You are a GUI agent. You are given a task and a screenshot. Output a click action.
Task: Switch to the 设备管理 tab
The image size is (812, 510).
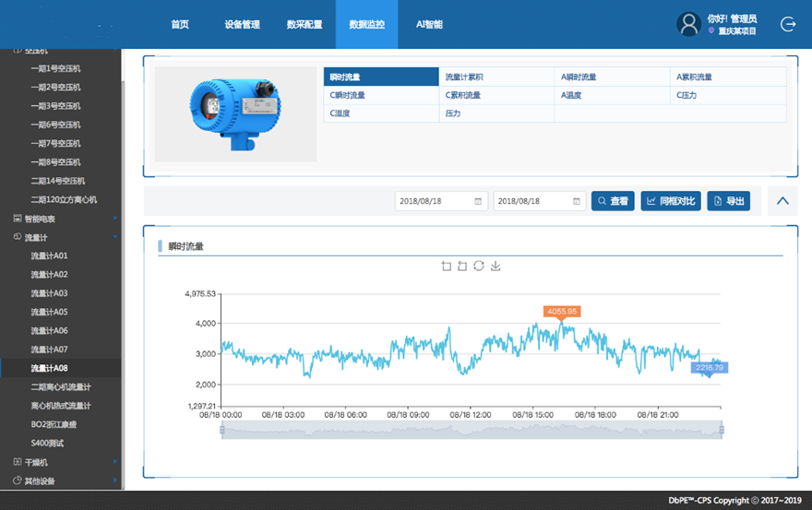242,25
